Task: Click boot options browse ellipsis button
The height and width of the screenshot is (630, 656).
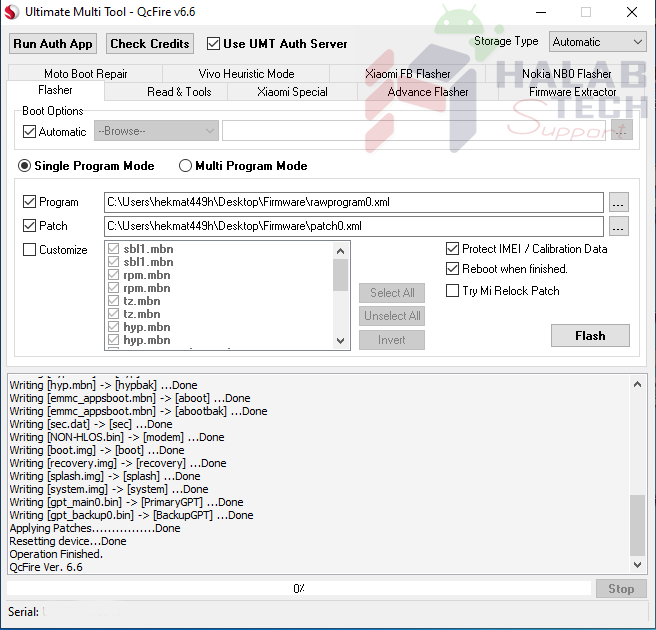Action: [x=621, y=131]
